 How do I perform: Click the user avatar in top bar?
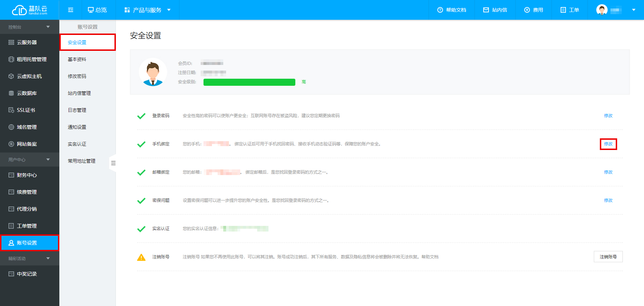[602, 10]
